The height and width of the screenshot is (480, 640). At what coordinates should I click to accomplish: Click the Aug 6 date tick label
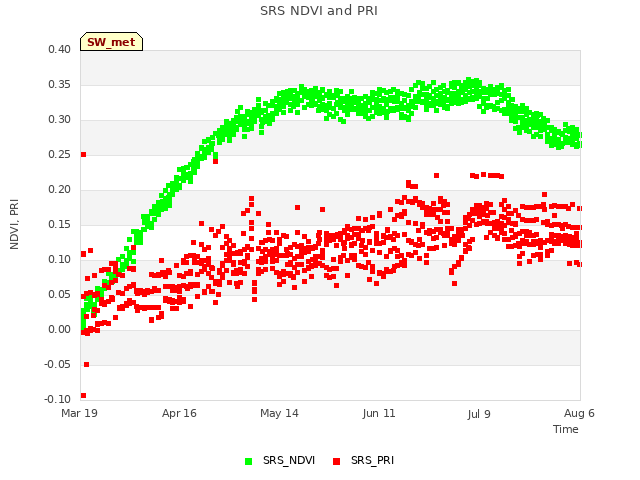[579, 413]
